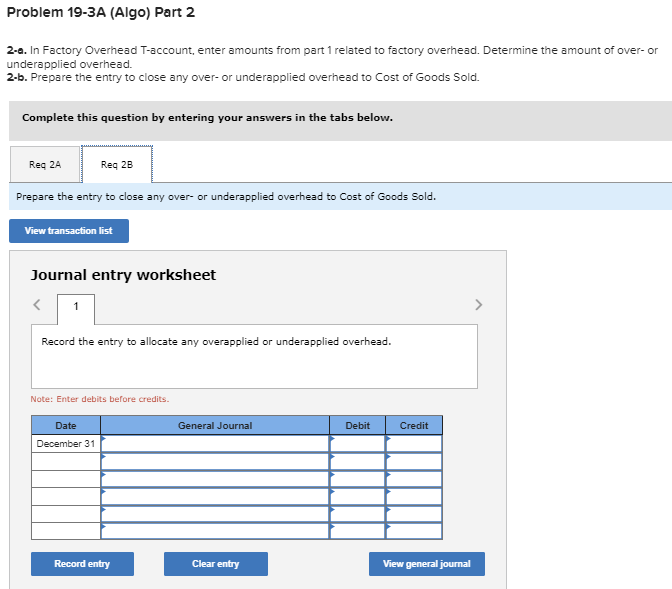The width and height of the screenshot is (672, 589).
Task: Click third row Credit cell
Action: click(414, 479)
